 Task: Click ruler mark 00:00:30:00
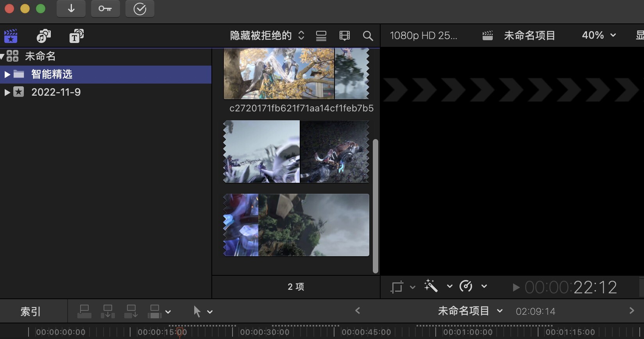pyautogui.click(x=265, y=332)
